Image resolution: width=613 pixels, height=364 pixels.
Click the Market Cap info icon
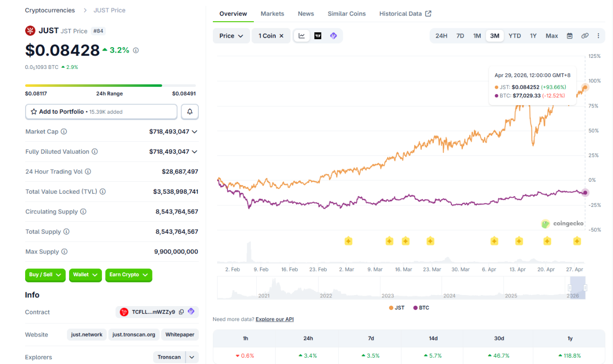(x=64, y=132)
